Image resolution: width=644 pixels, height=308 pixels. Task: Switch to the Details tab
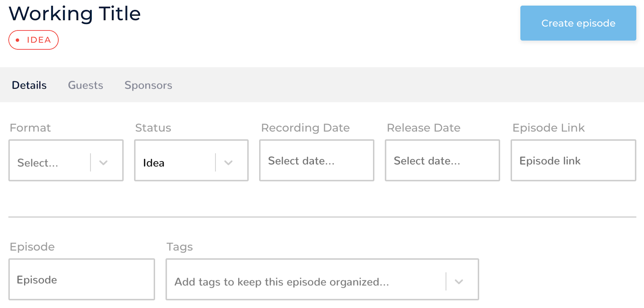(29, 85)
